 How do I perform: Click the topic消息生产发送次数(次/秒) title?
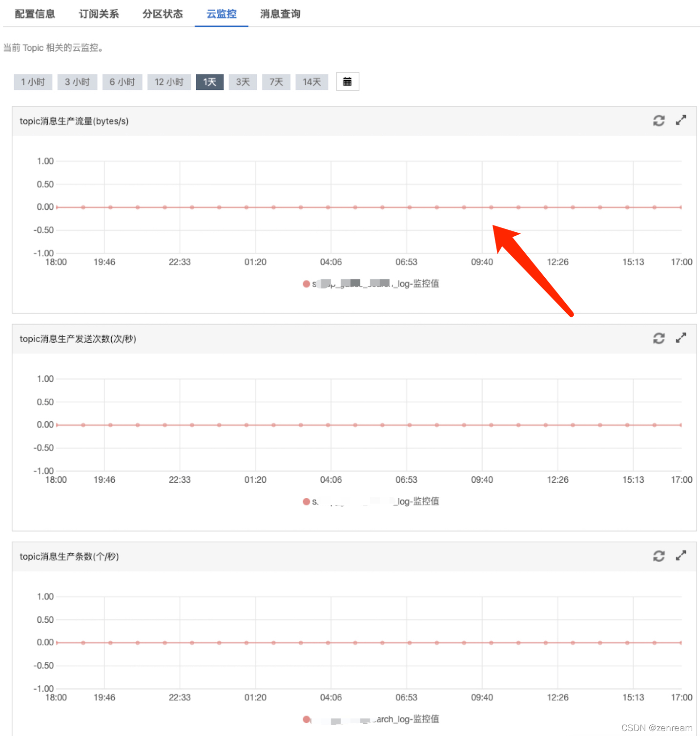[78, 339]
